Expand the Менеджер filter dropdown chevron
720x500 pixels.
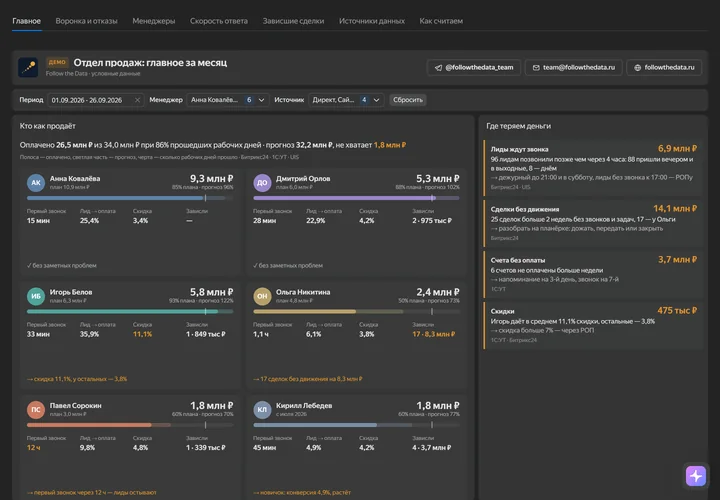click(261, 100)
